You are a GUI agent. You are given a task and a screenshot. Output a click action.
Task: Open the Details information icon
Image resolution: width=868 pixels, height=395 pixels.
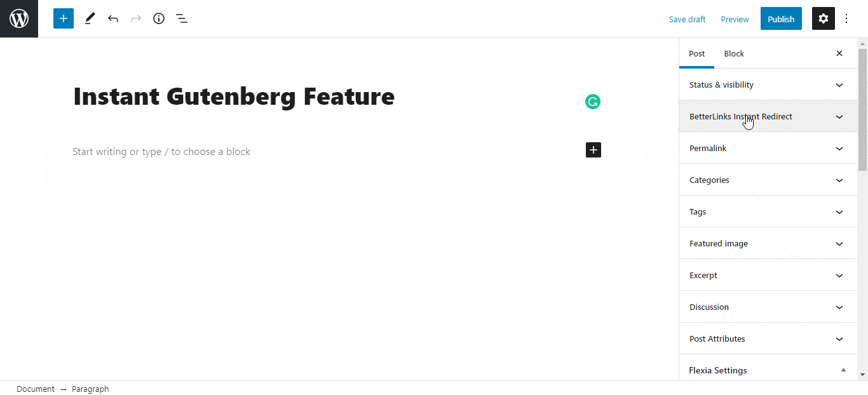click(159, 18)
